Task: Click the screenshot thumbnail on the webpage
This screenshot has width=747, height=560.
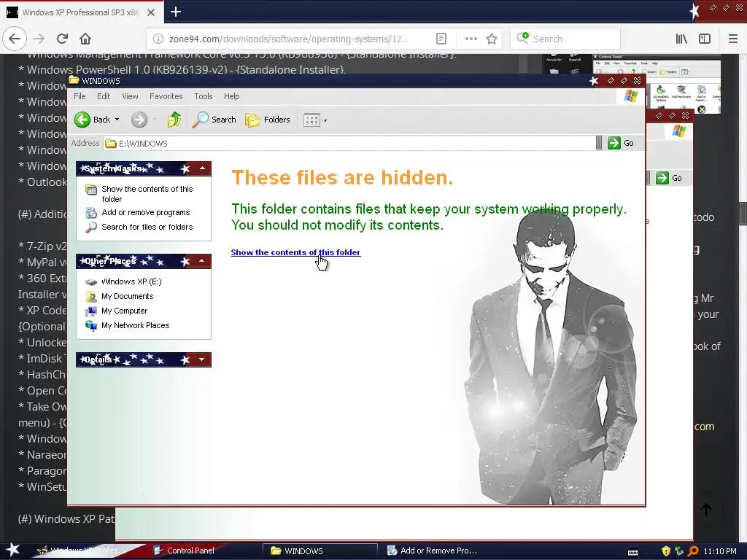Action: (631, 84)
